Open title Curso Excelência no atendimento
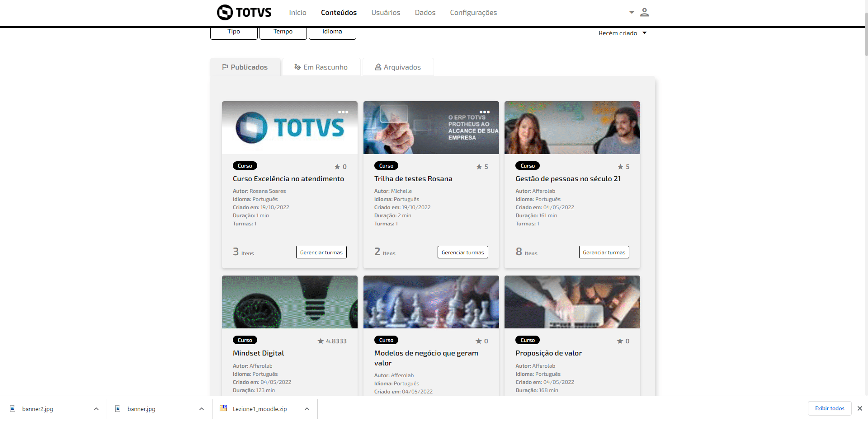This screenshot has width=868, height=421. click(288, 179)
